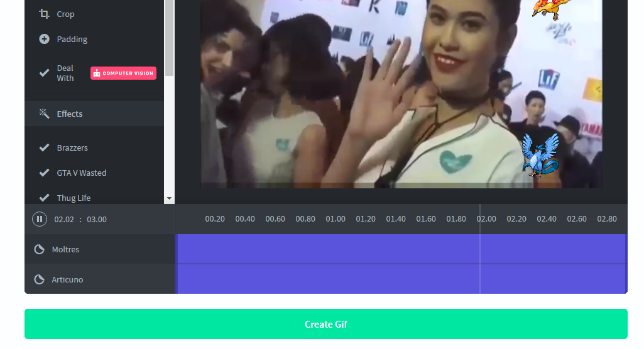Toggle the Deal With It checkmark
This screenshot has width=644, height=349.
[x=44, y=73]
